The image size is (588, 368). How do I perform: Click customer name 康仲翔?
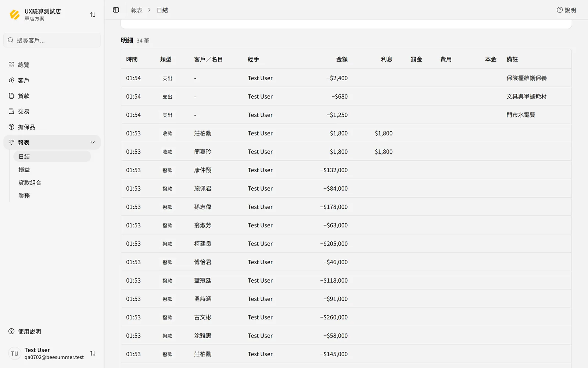[x=203, y=170]
